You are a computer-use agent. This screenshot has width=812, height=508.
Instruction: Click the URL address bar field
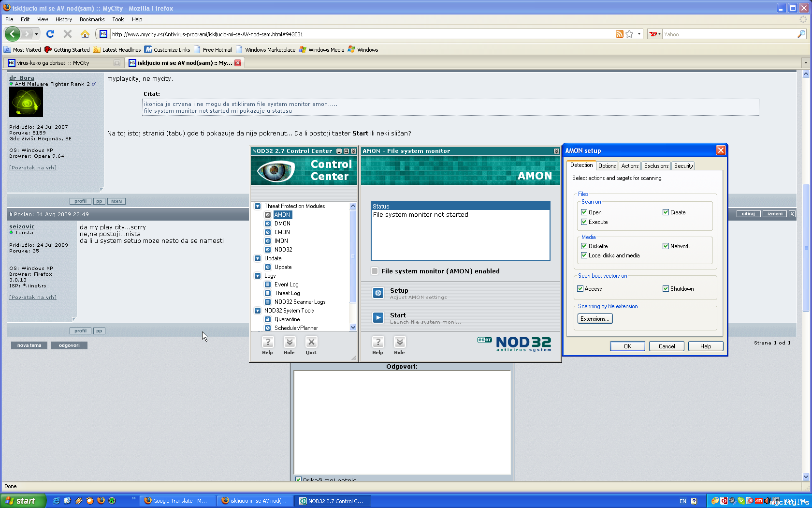pyautogui.click(x=362, y=34)
